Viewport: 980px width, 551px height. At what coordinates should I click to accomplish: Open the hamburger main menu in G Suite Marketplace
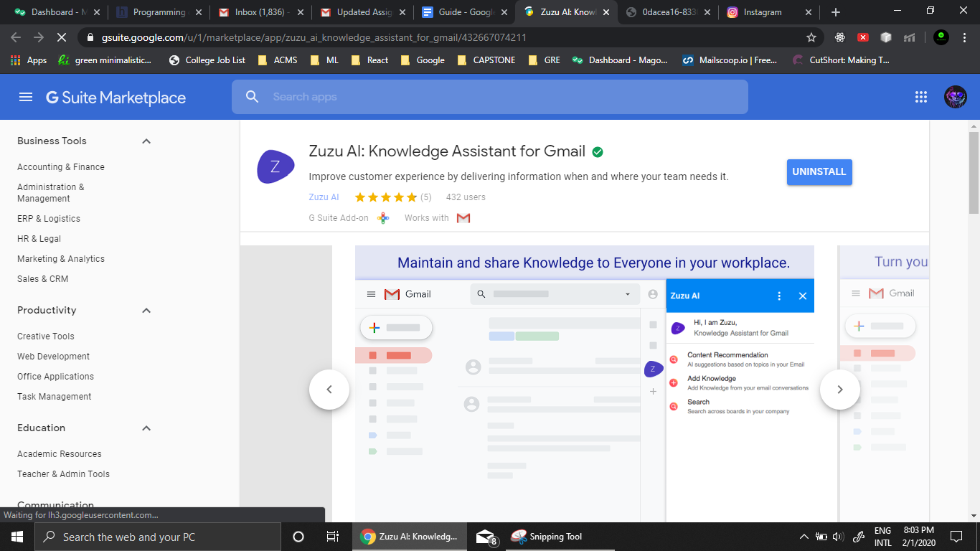click(26, 97)
